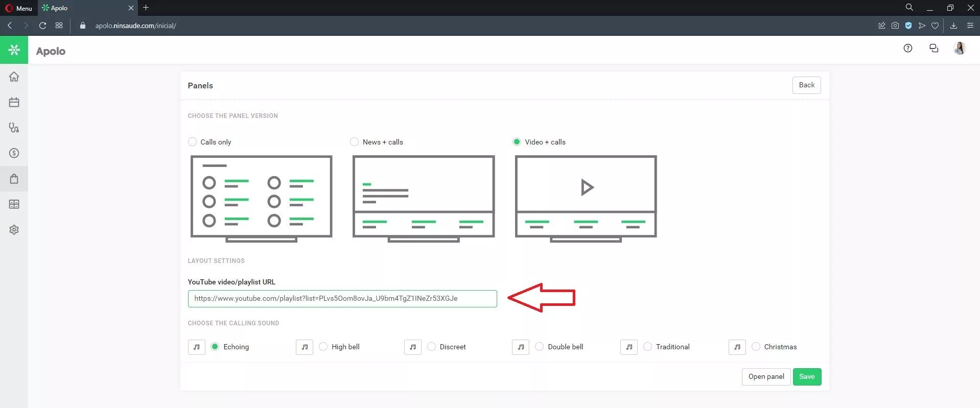Click the Calls only panel thumbnail
Viewport: 980px width, 408px height.
[x=261, y=198]
